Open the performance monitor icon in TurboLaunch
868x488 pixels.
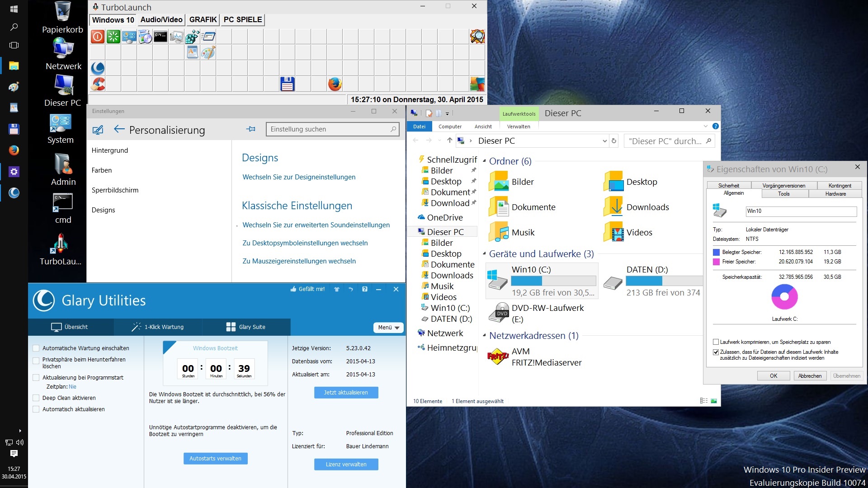click(x=177, y=37)
